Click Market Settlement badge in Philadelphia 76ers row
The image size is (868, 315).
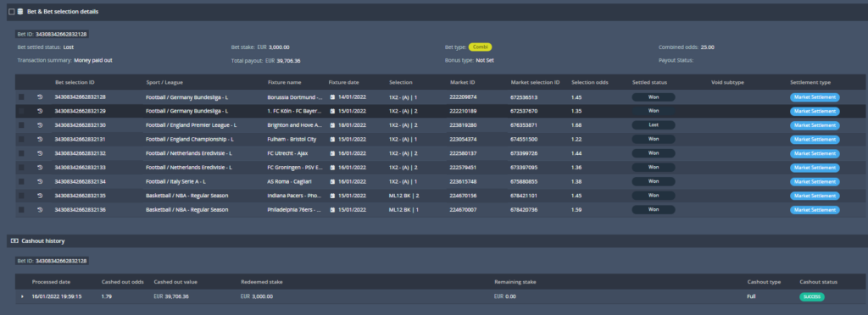tap(815, 209)
